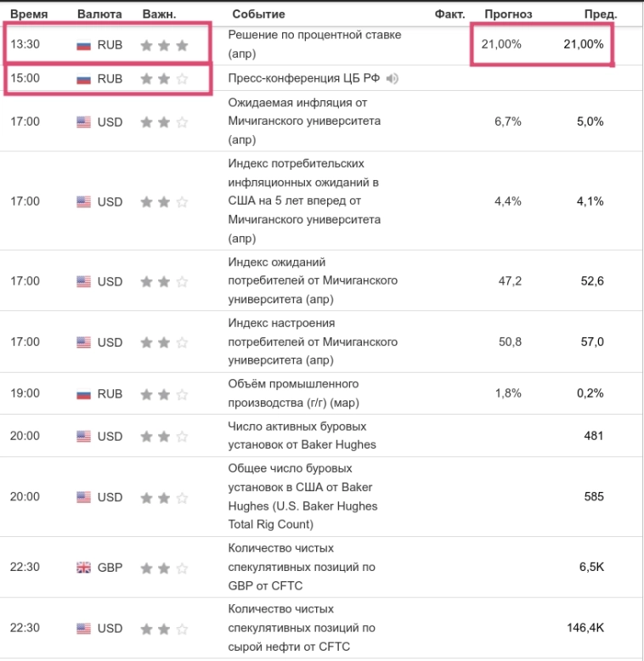The image size is (644, 661).
Task: Open the GBP speculative positions CFTC event
Action: tap(302, 567)
